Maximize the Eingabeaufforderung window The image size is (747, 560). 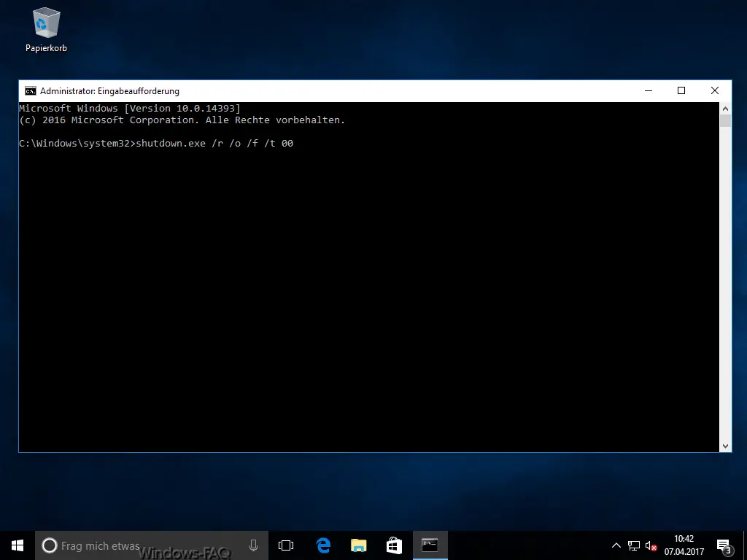pos(681,91)
